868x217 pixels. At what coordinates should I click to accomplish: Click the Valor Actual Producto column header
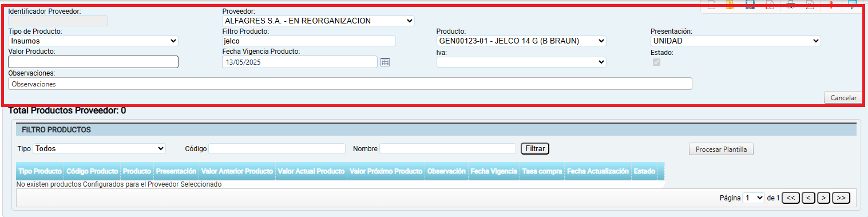click(311, 171)
